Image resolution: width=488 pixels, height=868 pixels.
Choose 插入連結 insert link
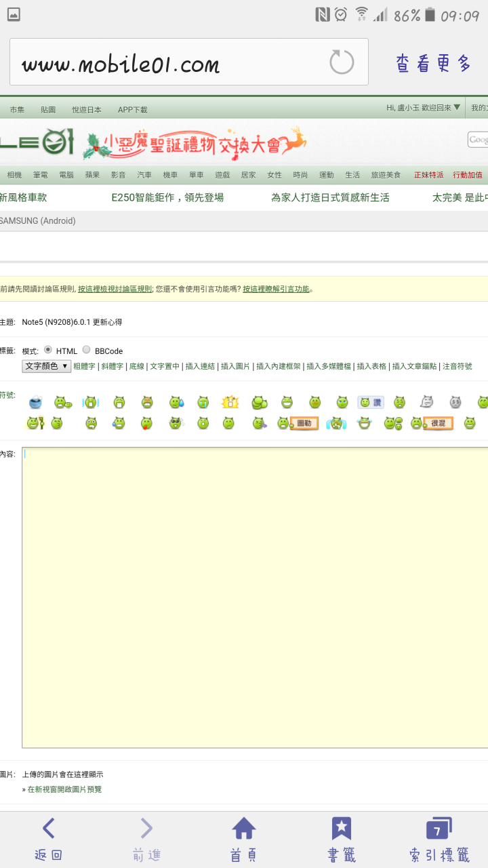click(200, 366)
